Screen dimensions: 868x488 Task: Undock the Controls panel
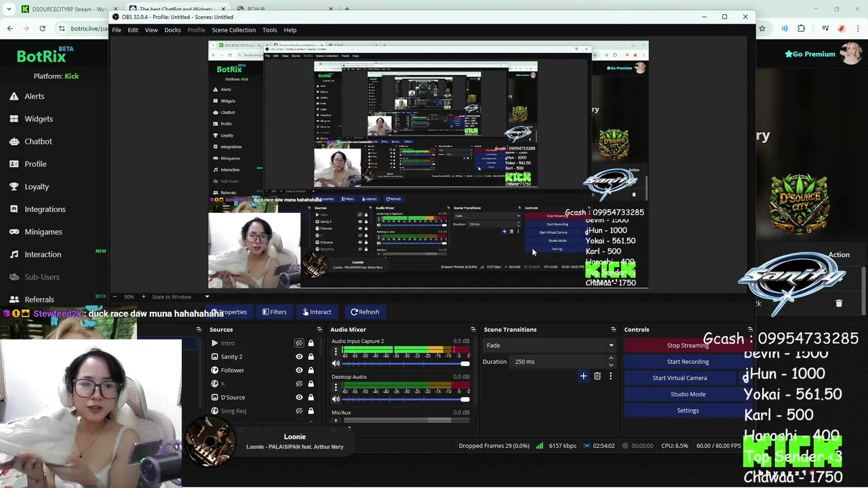click(750, 329)
